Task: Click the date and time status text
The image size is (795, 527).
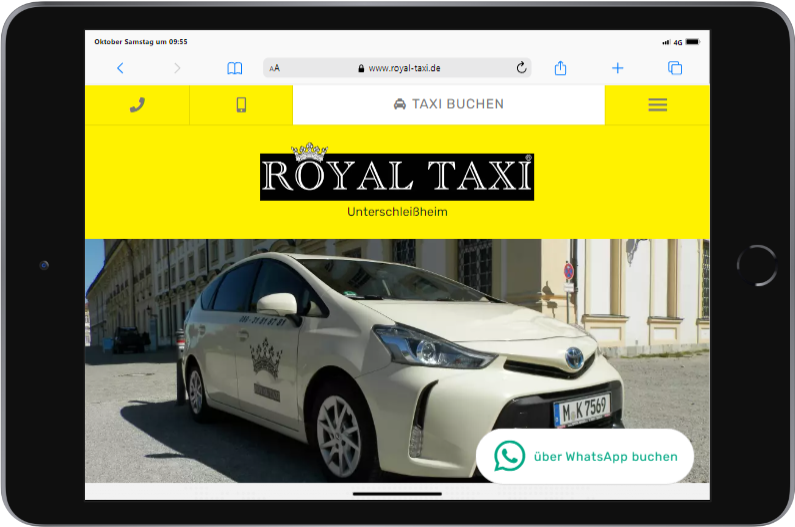Action: click(x=140, y=42)
